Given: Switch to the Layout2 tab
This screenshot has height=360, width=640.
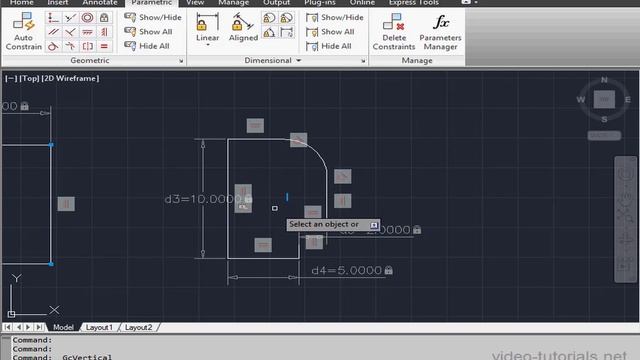Looking at the screenshot, I should [x=138, y=327].
